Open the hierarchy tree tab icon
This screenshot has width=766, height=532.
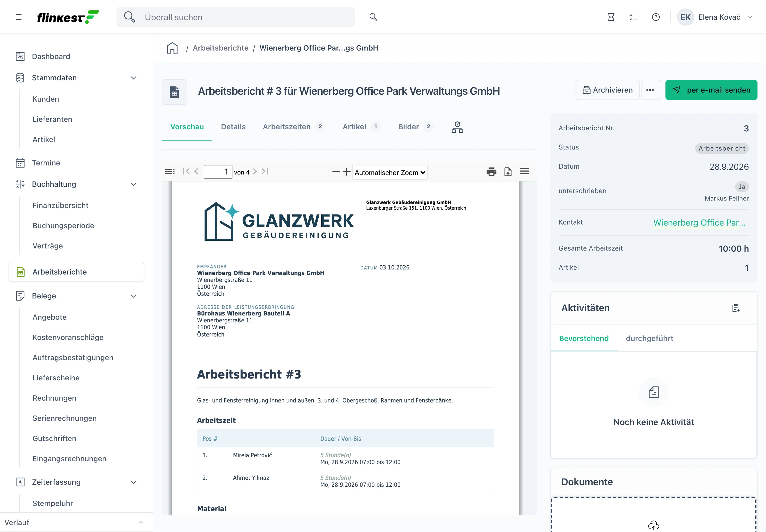[457, 127]
